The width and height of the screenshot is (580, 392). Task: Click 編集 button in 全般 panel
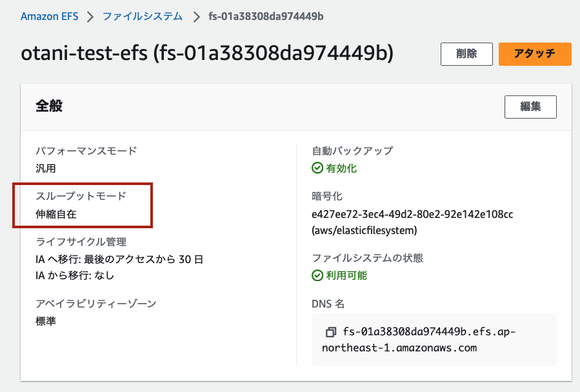point(530,107)
